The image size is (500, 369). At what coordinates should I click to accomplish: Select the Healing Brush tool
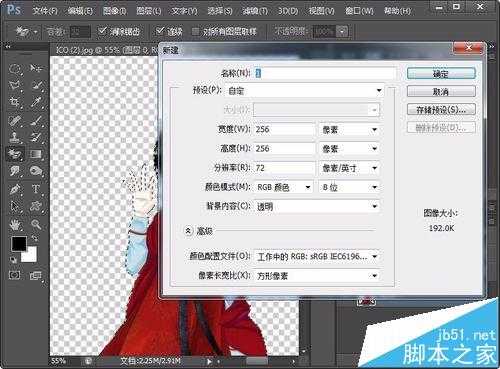pos(15,120)
